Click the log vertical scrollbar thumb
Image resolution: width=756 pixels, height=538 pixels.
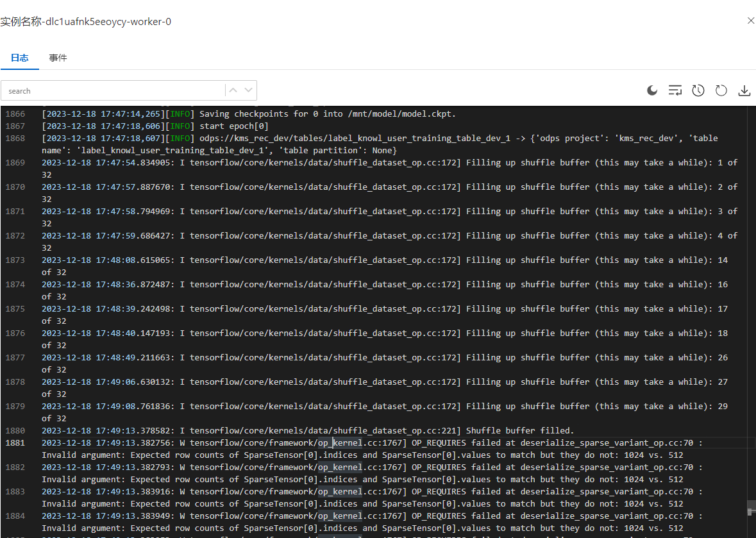click(x=751, y=508)
